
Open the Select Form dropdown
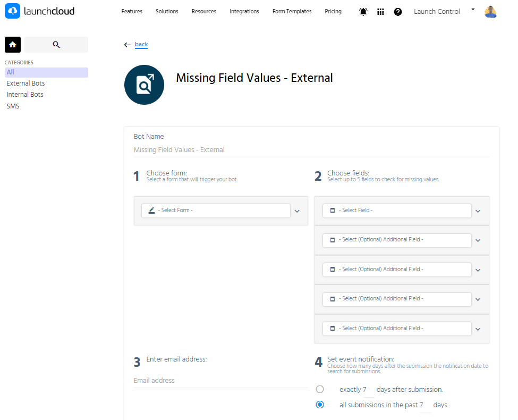coord(216,211)
